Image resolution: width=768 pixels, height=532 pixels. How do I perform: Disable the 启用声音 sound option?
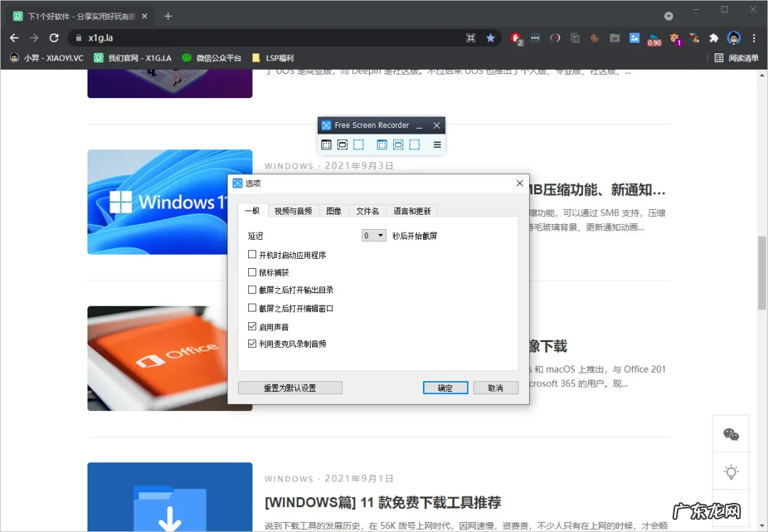coord(252,325)
